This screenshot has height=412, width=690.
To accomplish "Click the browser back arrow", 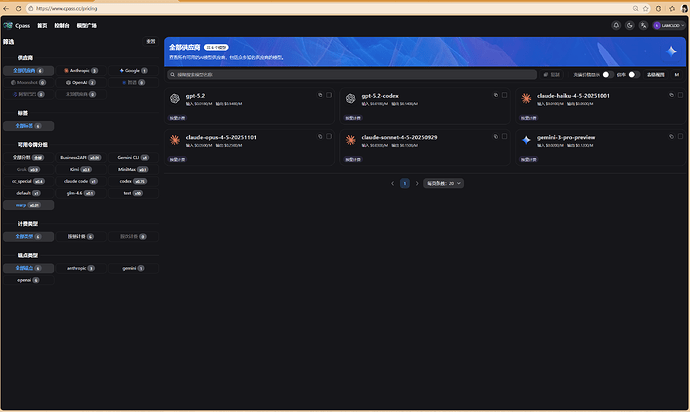I will [x=6, y=8].
